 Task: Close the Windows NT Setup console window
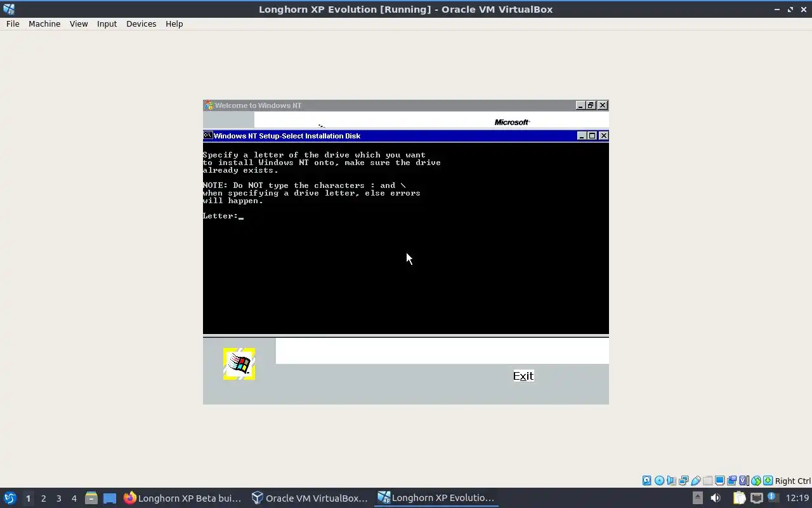point(604,135)
